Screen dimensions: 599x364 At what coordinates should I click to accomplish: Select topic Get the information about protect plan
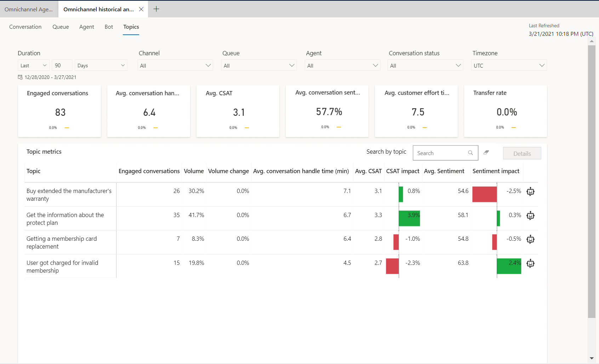click(x=65, y=219)
